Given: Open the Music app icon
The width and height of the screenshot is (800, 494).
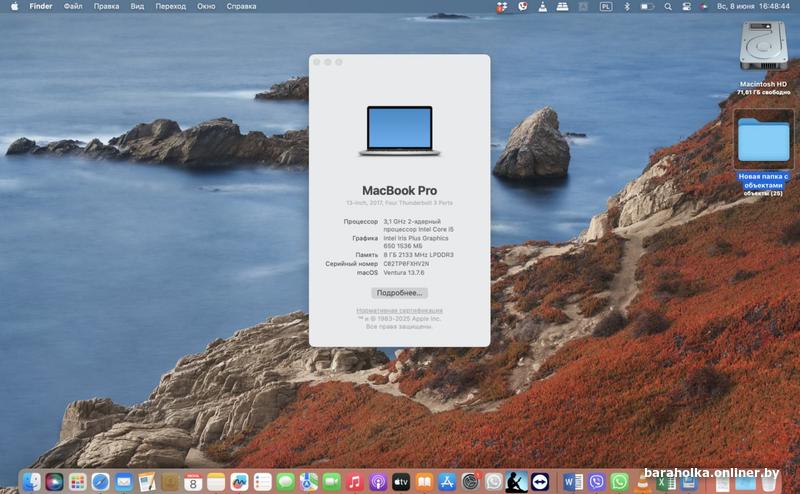Looking at the screenshot, I should coord(355,482).
